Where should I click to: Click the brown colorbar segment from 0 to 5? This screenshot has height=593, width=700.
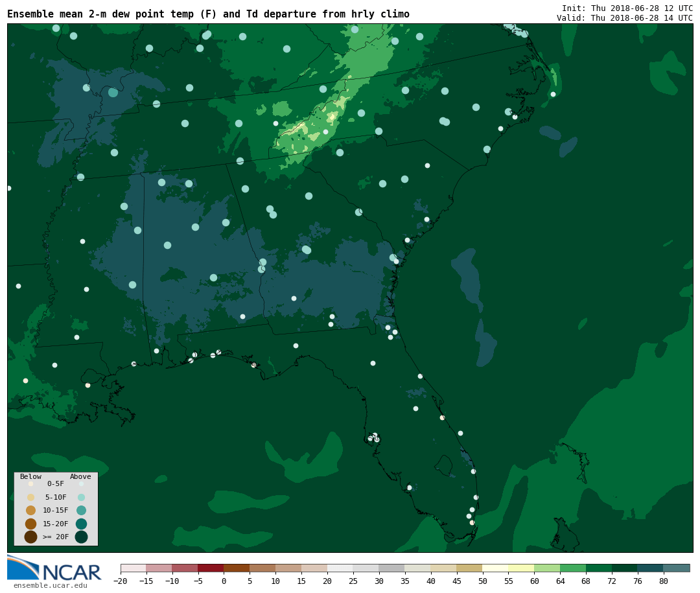tap(237, 568)
